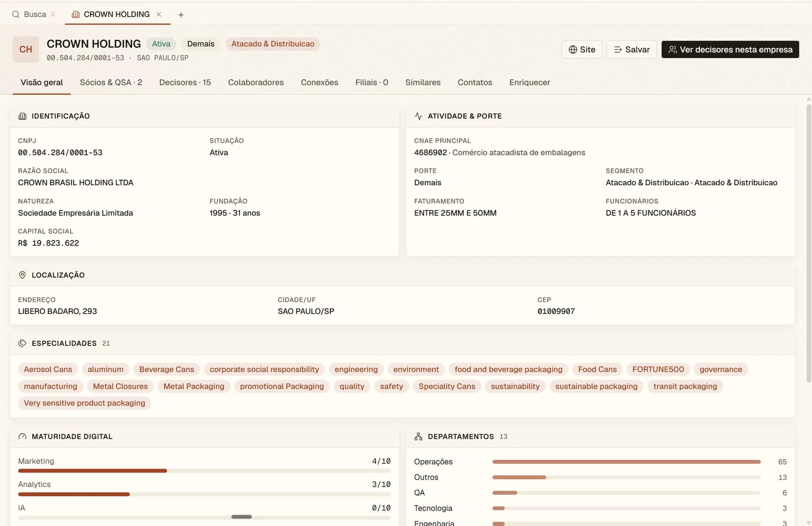Open the Colaboradores tab

[x=256, y=82]
